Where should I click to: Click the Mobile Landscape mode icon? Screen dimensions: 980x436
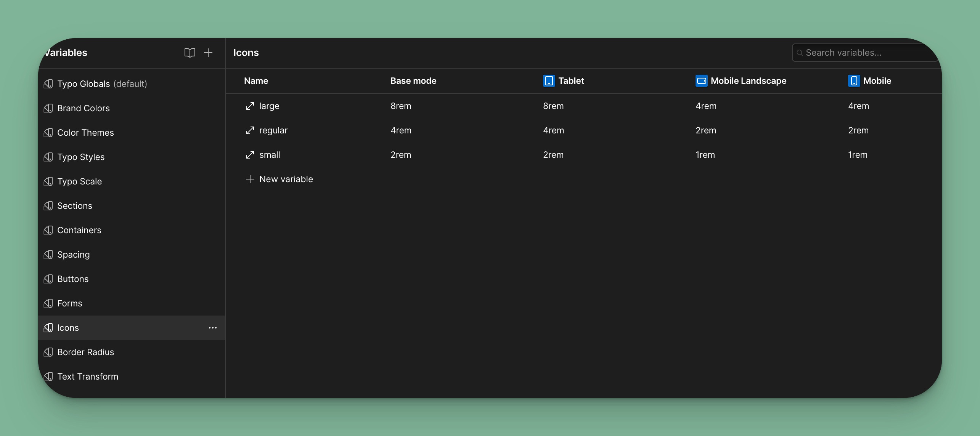coord(701,81)
